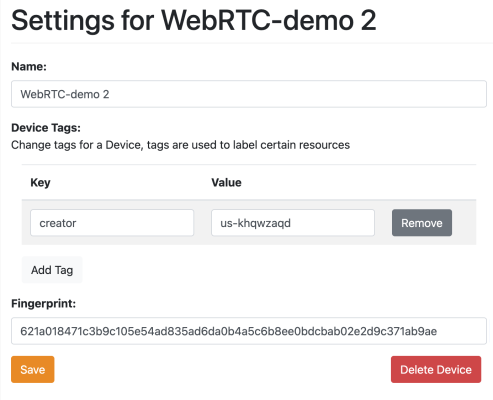This screenshot has height=400, width=493.
Task: Click the Add Tag button
Action: [52, 270]
